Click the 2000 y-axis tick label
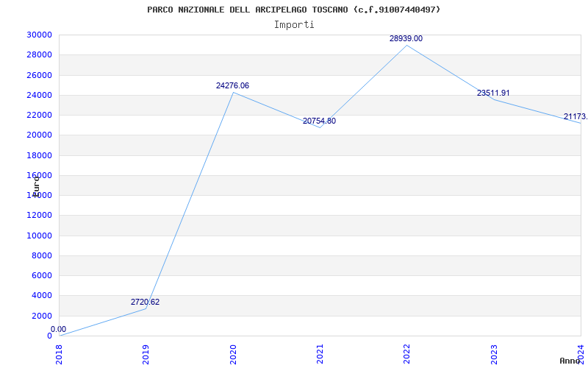This screenshot has width=588, height=368. (x=41, y=316)
